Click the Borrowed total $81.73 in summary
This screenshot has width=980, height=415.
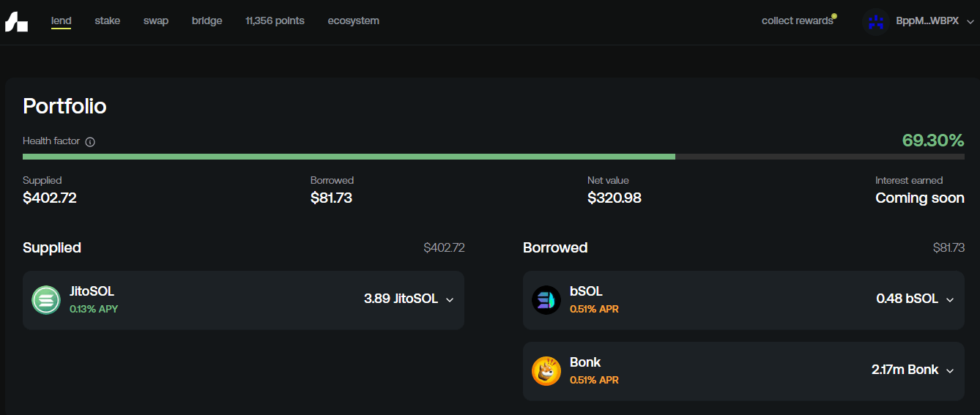click(x=331, y=198)
